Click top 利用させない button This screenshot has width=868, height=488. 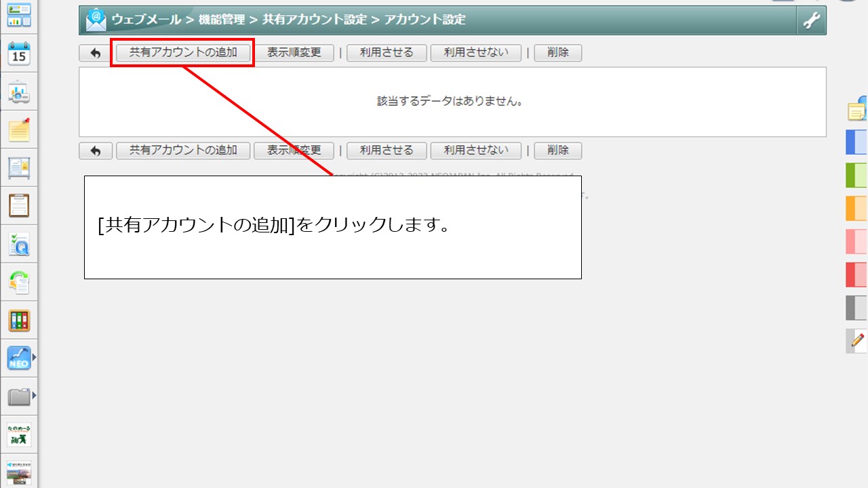click(476, 53)
